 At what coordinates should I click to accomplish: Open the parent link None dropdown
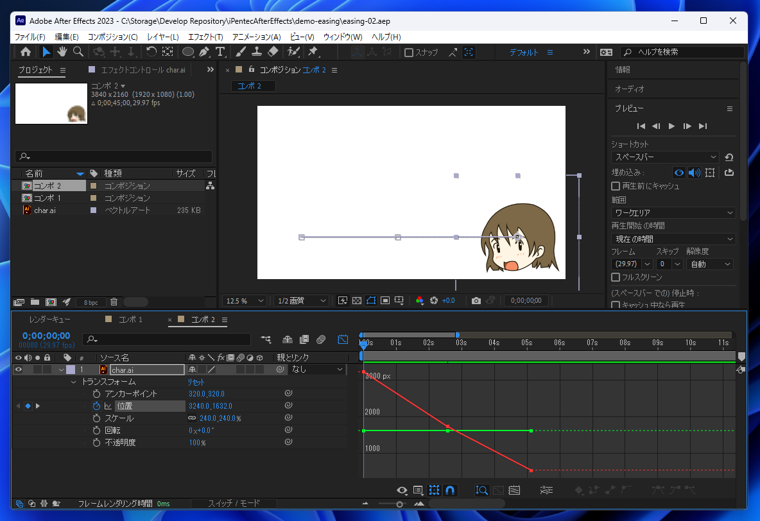(x=317, y=369)
